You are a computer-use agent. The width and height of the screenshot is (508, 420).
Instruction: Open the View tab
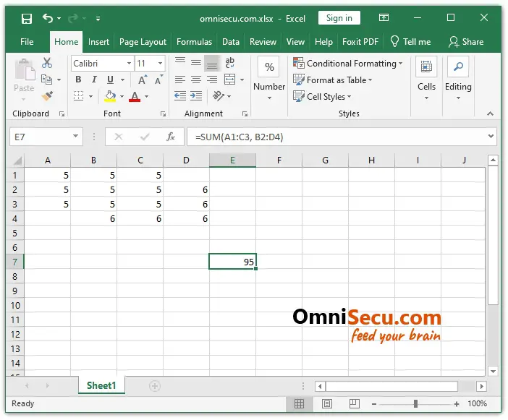tap(295, 42)
